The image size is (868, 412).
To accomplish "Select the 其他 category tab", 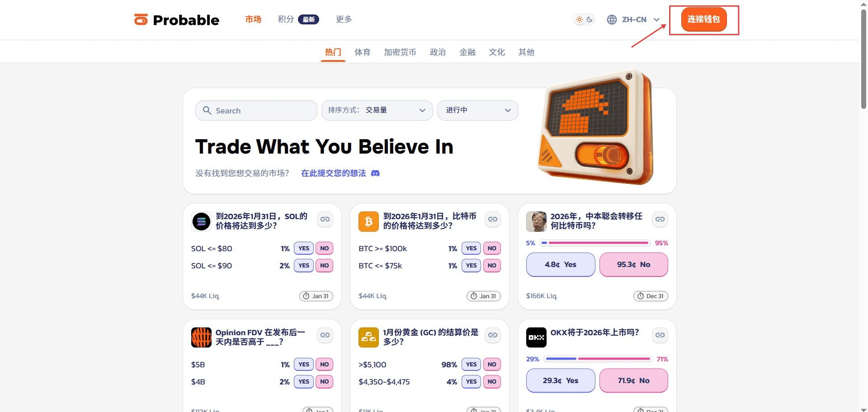I will 526,52.
